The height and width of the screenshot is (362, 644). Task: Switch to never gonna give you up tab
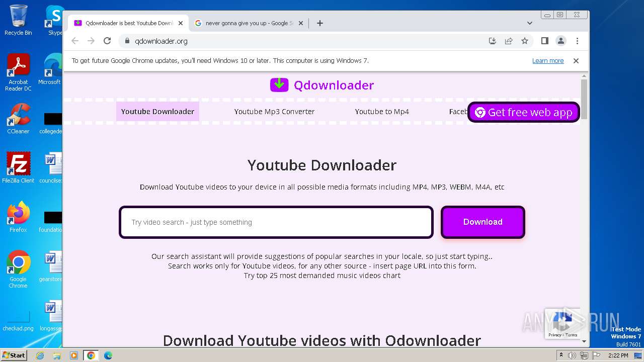(x=249, y=23)
